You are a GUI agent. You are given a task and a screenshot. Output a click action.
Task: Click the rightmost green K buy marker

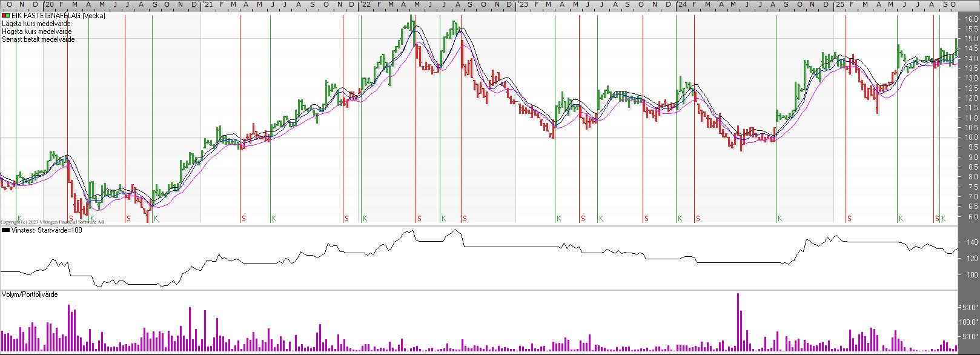click(x=944, y=218)
